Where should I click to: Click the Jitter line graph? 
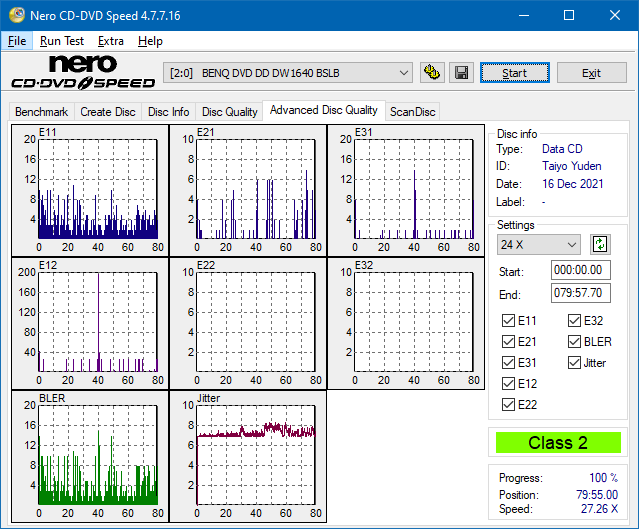[248, 456]
